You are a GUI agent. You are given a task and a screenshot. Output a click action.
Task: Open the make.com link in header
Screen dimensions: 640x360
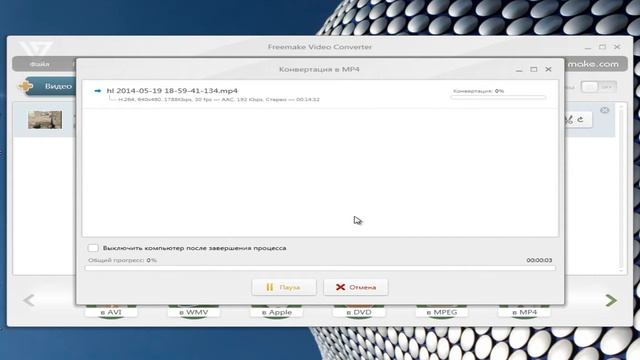tap(593, 64)
